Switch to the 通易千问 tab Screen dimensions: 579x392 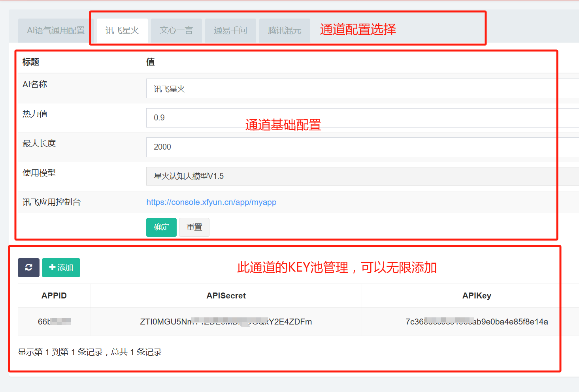click(230, 30)
